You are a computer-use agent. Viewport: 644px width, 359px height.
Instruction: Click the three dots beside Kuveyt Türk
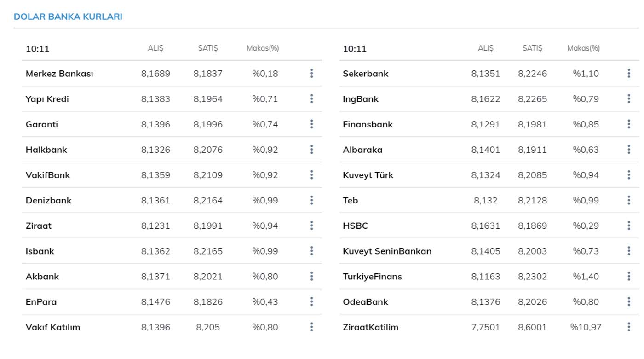point(628,174)
